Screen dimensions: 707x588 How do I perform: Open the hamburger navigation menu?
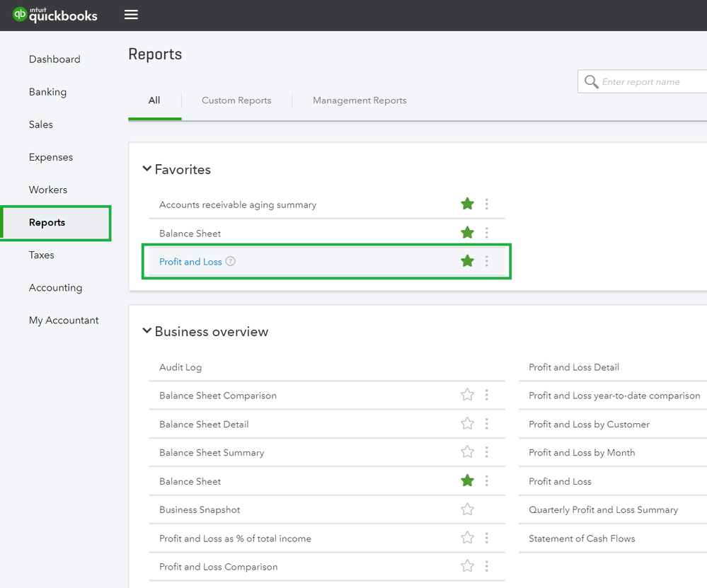pyautogui.click(x=131, y=14)
